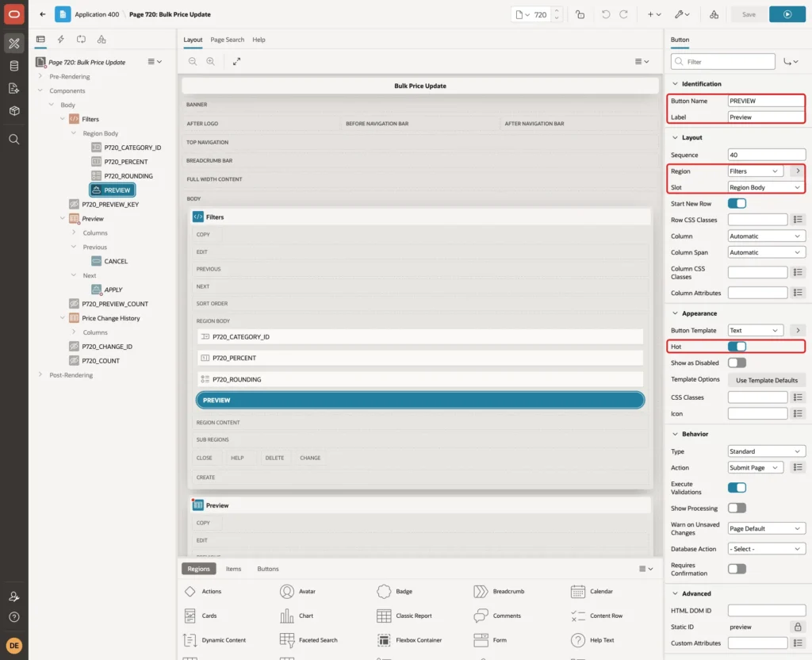This screenshot has width=812, height=660.
Task: Switch to Processing tab icon
Action: click(82, 40)
